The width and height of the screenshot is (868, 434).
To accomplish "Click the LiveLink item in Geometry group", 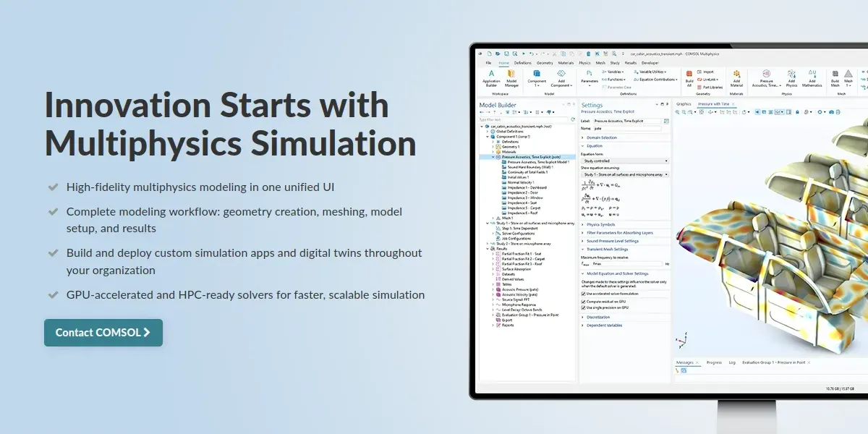I will click(x=708, y=79).
